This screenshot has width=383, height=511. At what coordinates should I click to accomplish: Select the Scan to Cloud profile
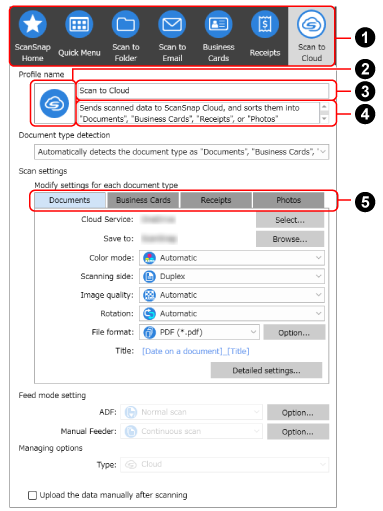[x=311, y=36]
